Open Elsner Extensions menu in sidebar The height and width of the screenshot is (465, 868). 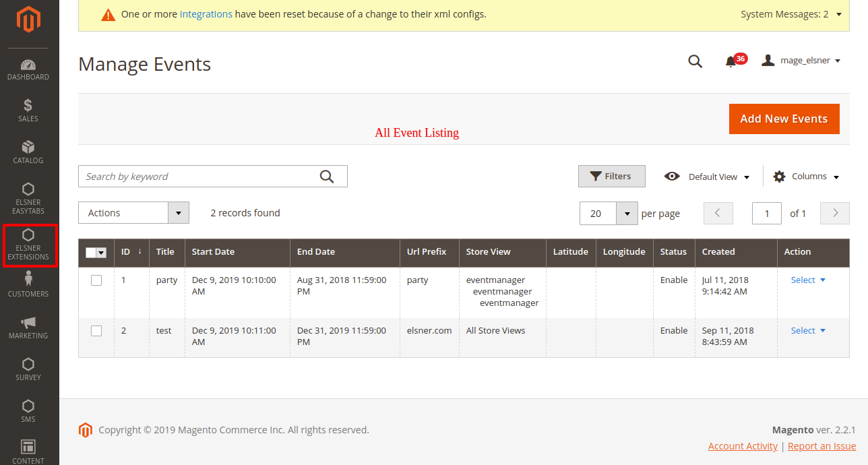pyautogui.click(x=28, y=245)
